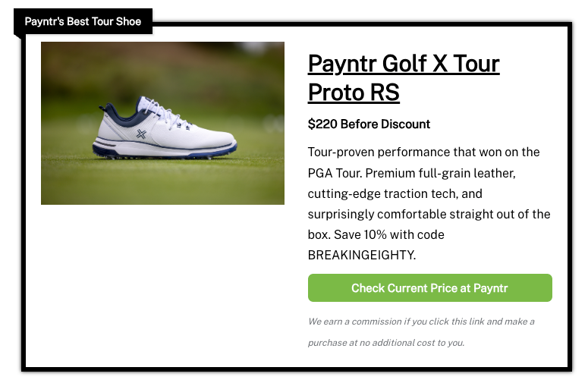Click the commission disclaimer italic text
This screenshot has width=588, height=383.
coord(421,322)
